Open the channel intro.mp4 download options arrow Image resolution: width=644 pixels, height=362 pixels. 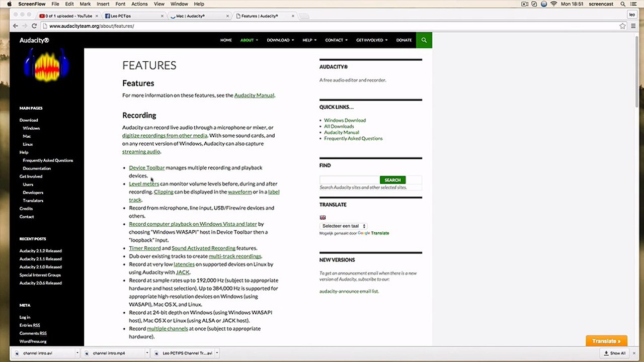tap(147, 353)
